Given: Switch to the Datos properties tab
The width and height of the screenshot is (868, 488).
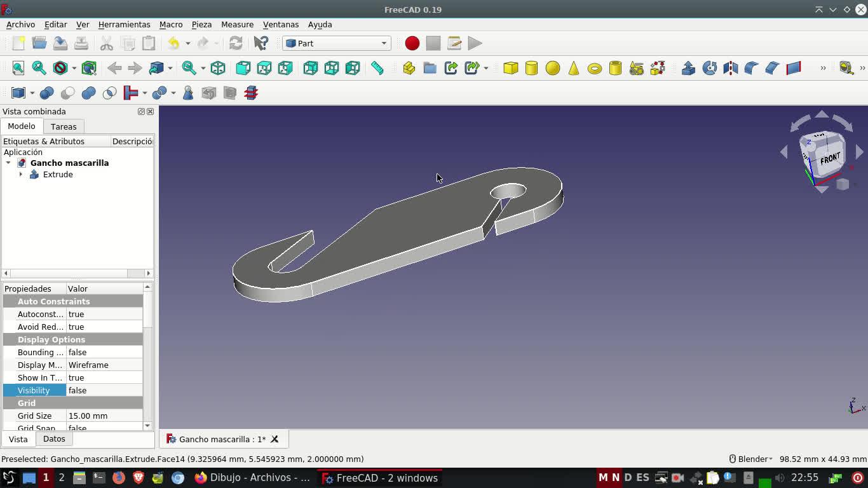Looking at the screenshot, I should click(54, 438).
